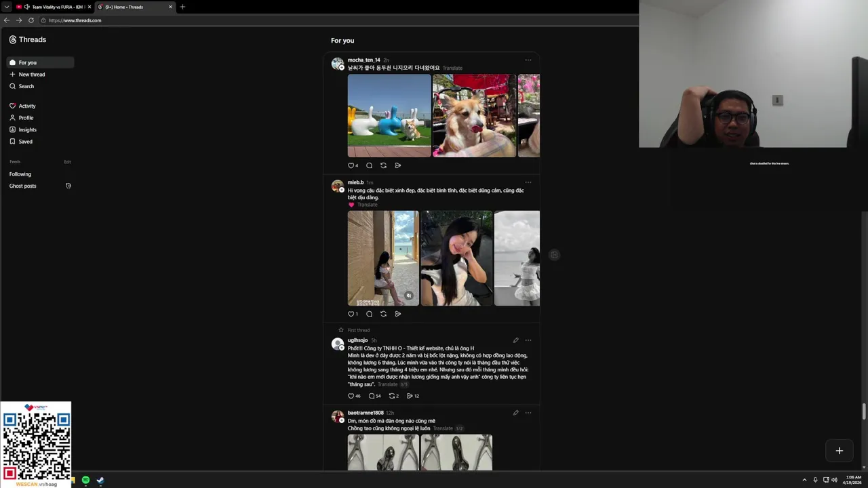Open baotramne1808 username link
The height and width of the screenshot is (488, 868).
click(366, 413)
